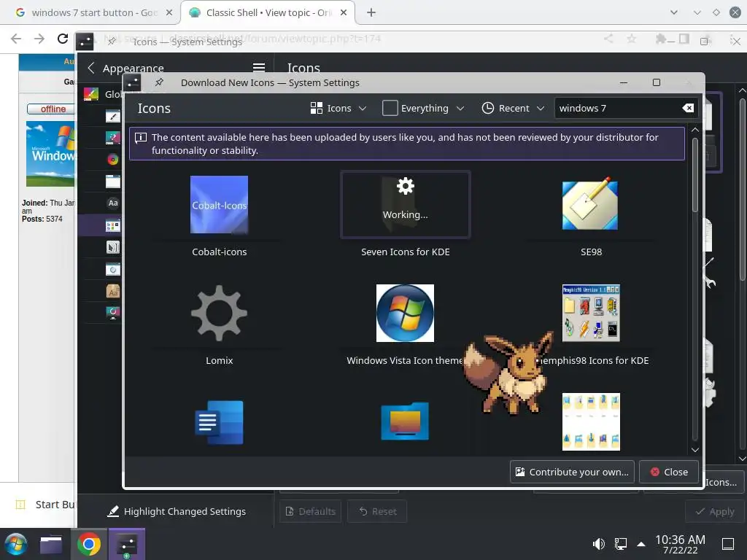The width and height of the screenshot is (747, 560).
Task: Select the Window Decorations sidebar icon
Action: coord(113,182)
